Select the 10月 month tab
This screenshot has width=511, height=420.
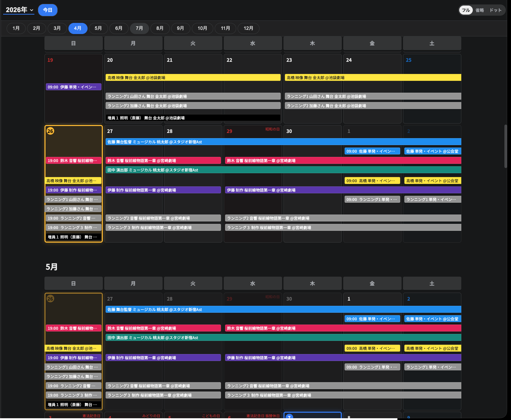click(x=202, y=28)
